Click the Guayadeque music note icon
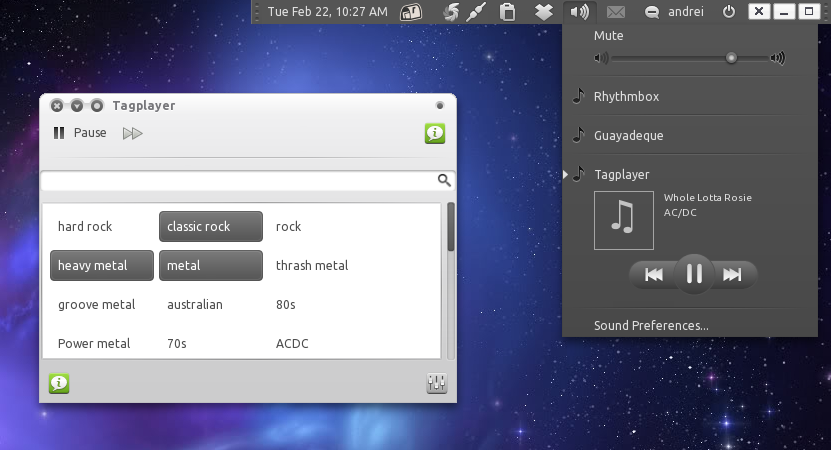 pyautogui.click(x=579, y=135)
